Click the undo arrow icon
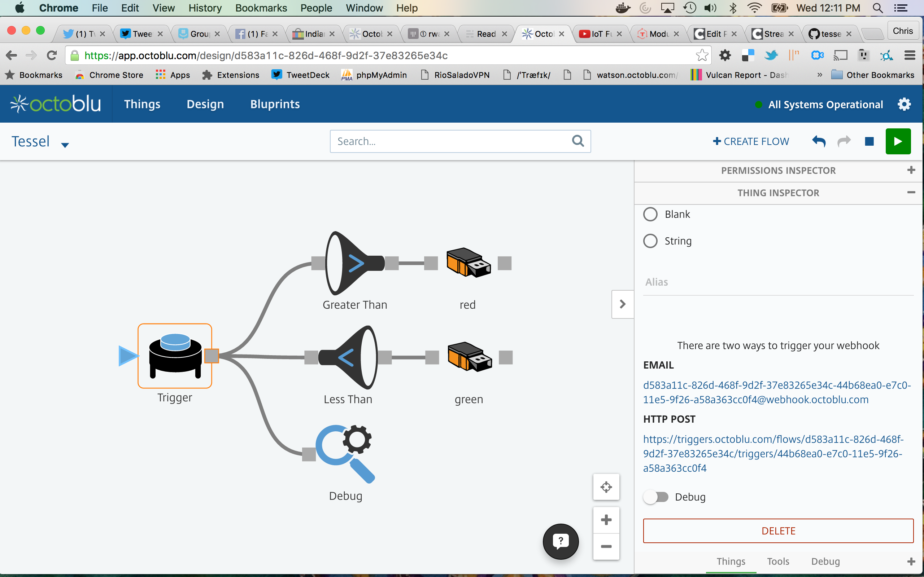The width and height of the screenshot is (924, 577). 819,142
